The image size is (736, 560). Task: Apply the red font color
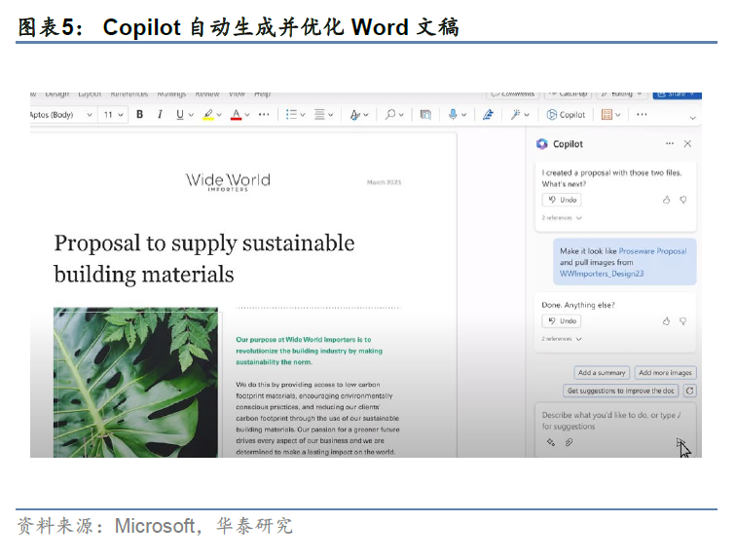[x=237, y=114]
